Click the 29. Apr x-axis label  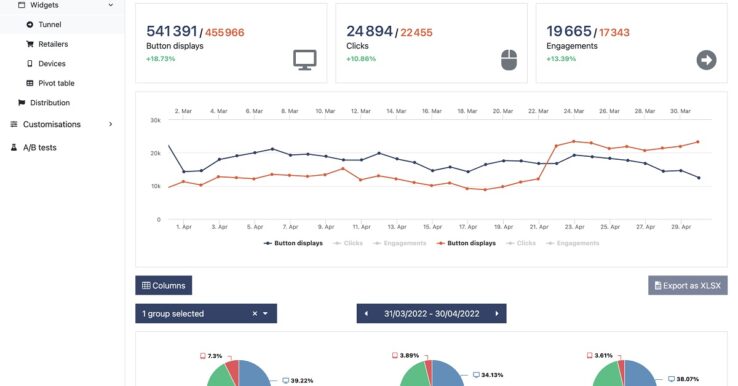[681, 227]
